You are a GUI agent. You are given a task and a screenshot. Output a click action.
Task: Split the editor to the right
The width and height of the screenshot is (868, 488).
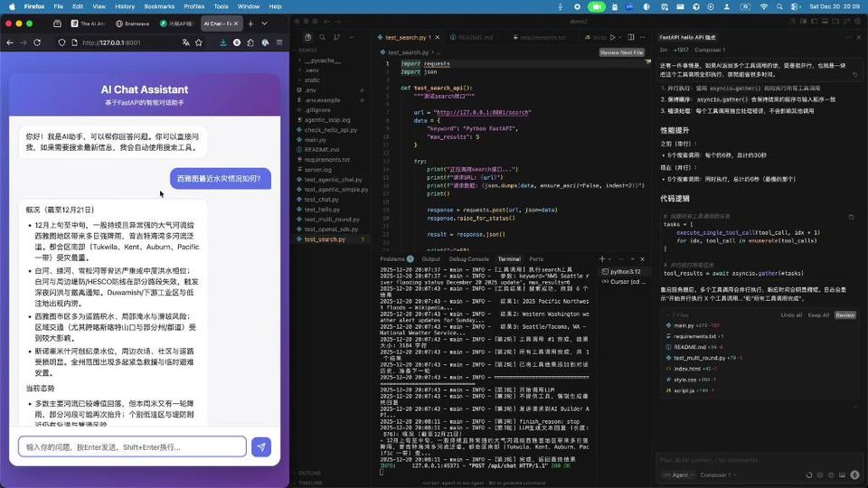[631, 37]
